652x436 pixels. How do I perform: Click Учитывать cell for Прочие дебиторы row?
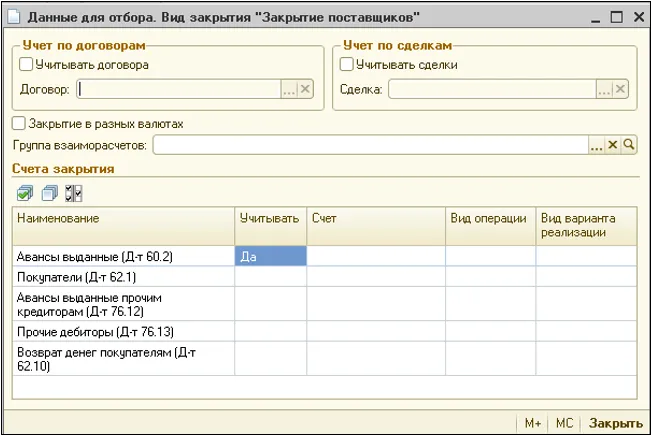(x=271, y=331)
